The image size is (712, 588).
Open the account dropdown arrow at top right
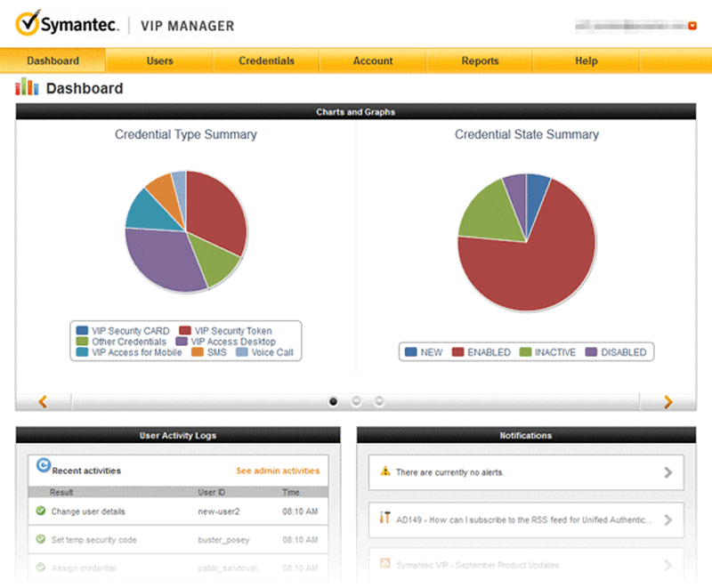[x=693, y=26]
